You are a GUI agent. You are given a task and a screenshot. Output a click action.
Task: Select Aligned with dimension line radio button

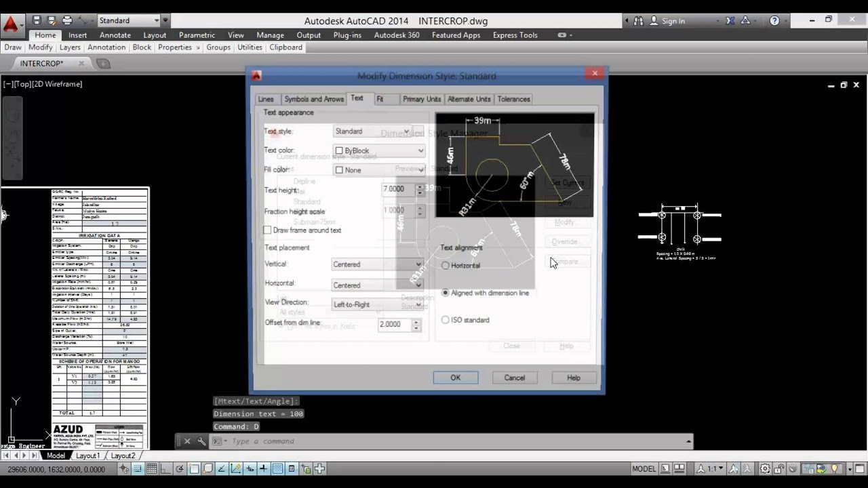[x=446, y=293]
